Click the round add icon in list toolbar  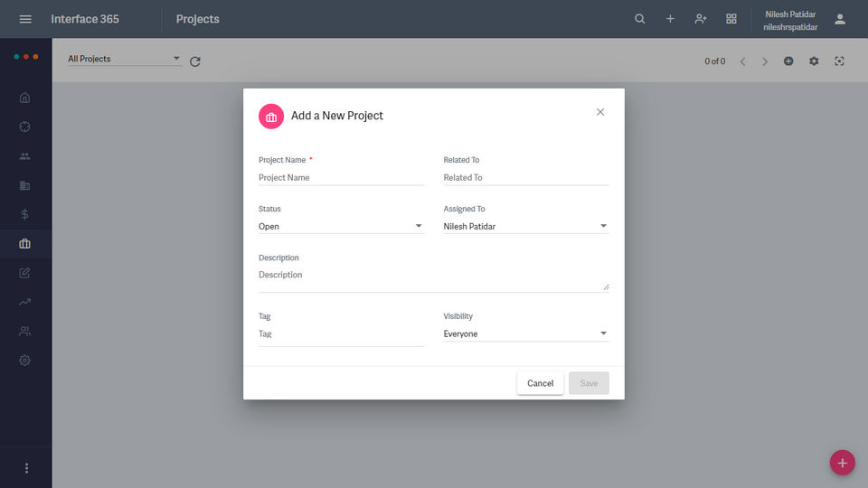[788, 61]
